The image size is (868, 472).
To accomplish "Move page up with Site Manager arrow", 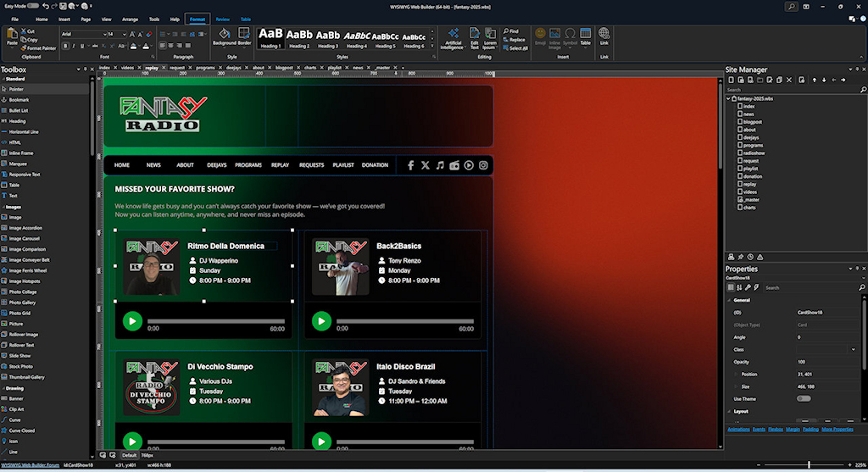I will (x=815, y=81).
